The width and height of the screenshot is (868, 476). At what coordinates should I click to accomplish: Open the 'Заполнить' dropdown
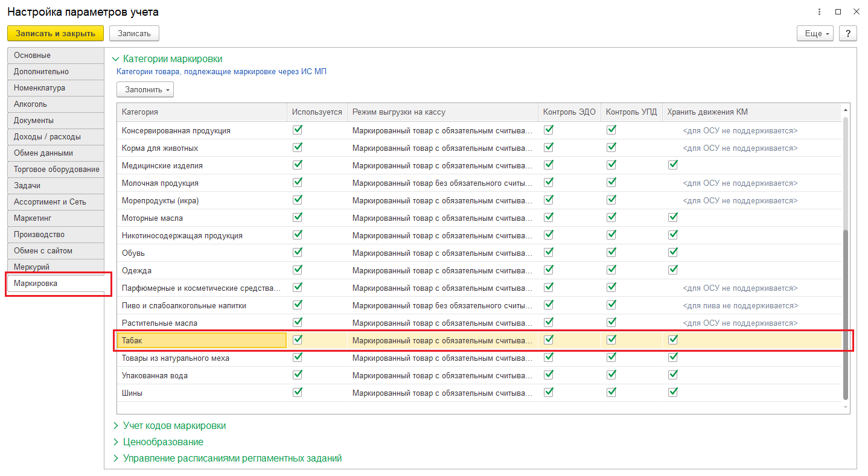[x=145, y=89]
